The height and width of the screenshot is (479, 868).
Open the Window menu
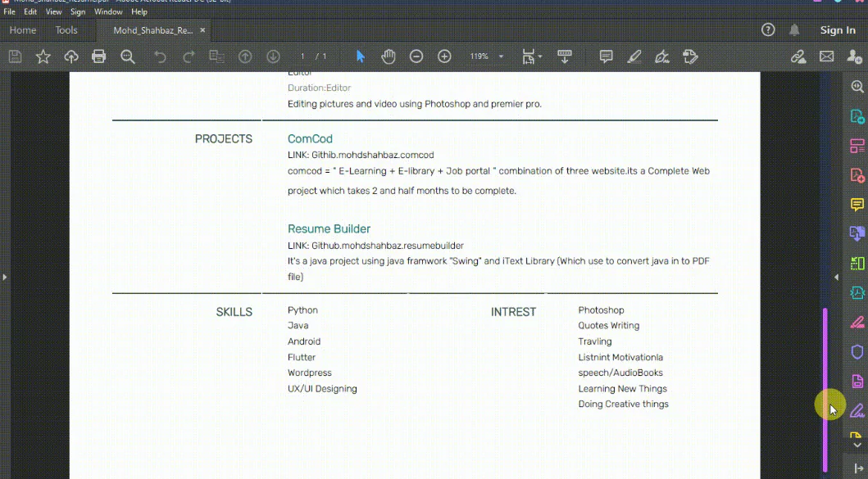coord(108,11)
